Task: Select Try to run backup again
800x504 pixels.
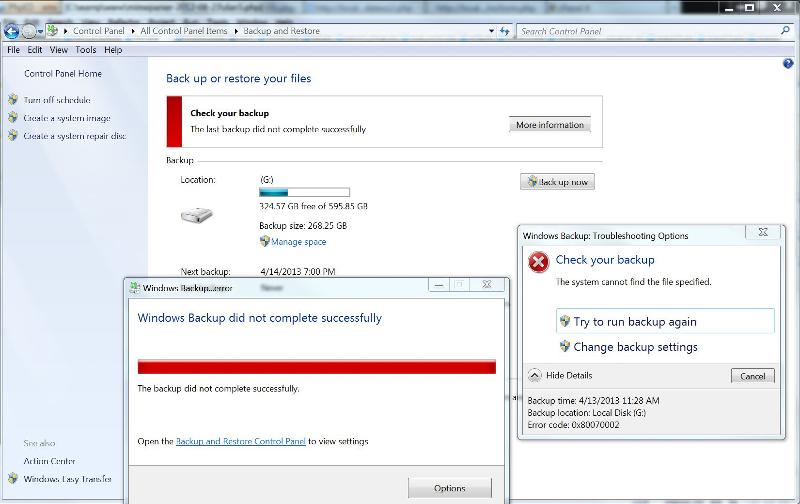Action: (x=665, y=321)
